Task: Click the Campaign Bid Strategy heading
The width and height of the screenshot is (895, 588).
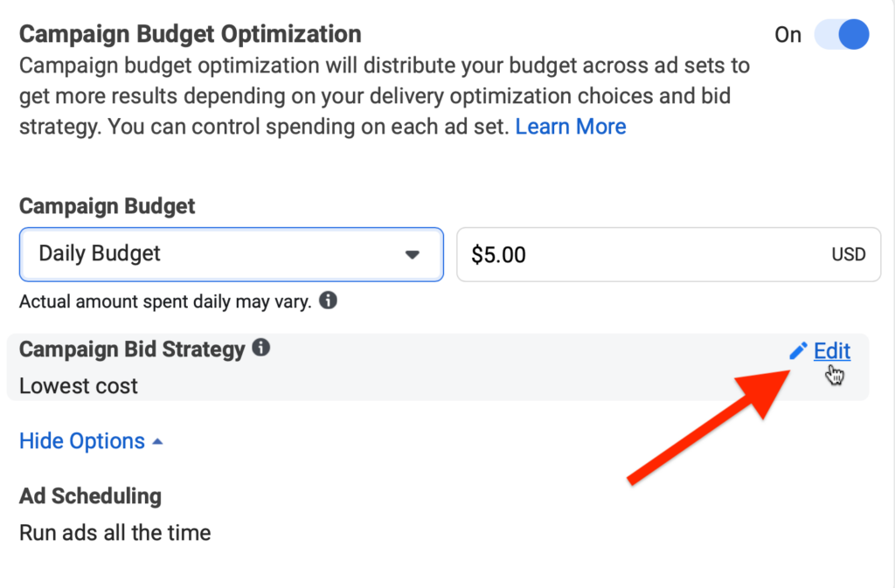Action: coord(132,349)
